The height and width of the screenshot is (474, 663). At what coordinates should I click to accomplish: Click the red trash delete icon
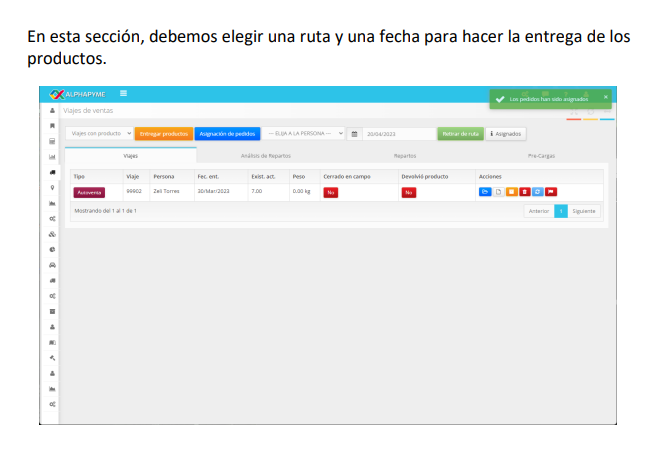[525, 191]
